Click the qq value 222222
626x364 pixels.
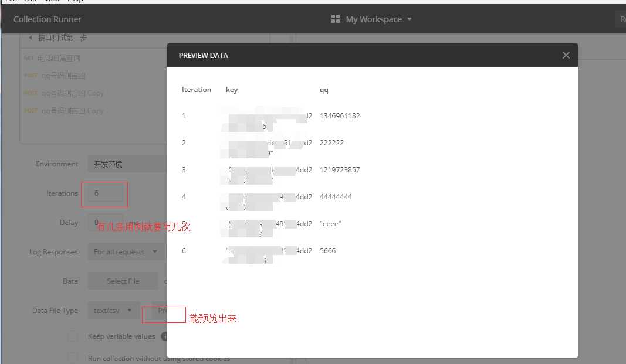pyautogui.click(x=331, y=143)
